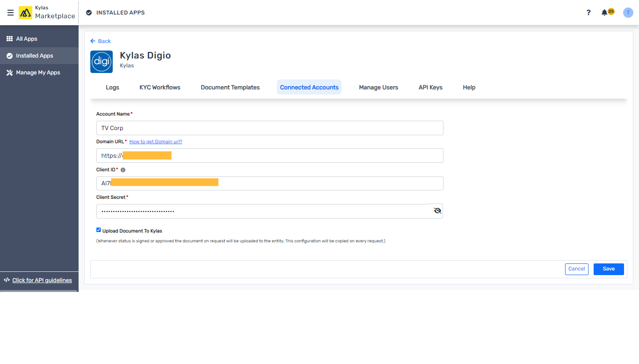
Task: View the Client ID info tooltip icon
Action: [123, 169]
